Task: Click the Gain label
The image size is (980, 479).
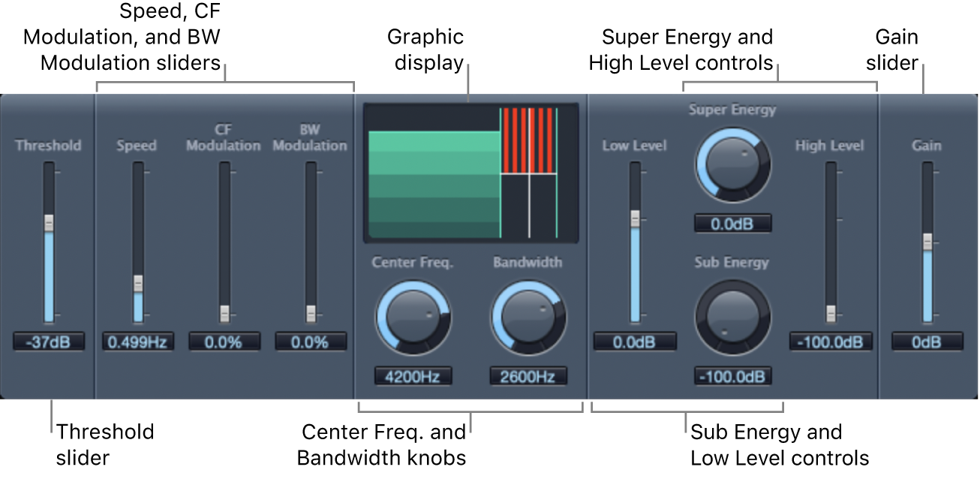Action: point(927,145)
